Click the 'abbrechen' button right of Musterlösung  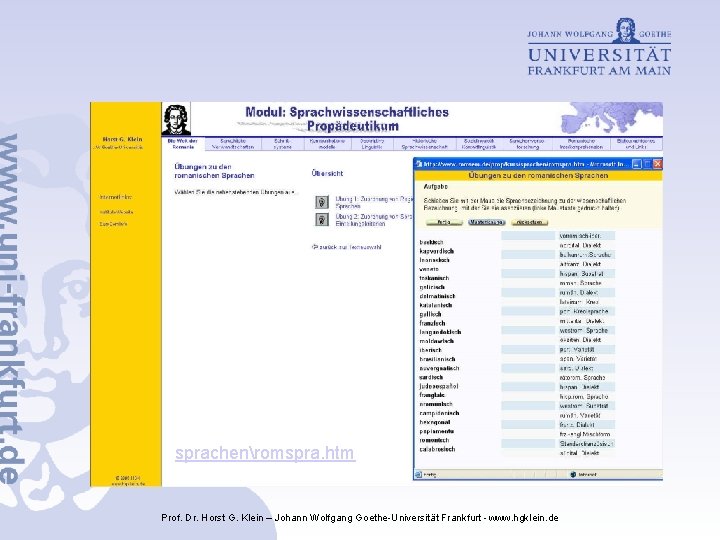click(x=529, y=222)
